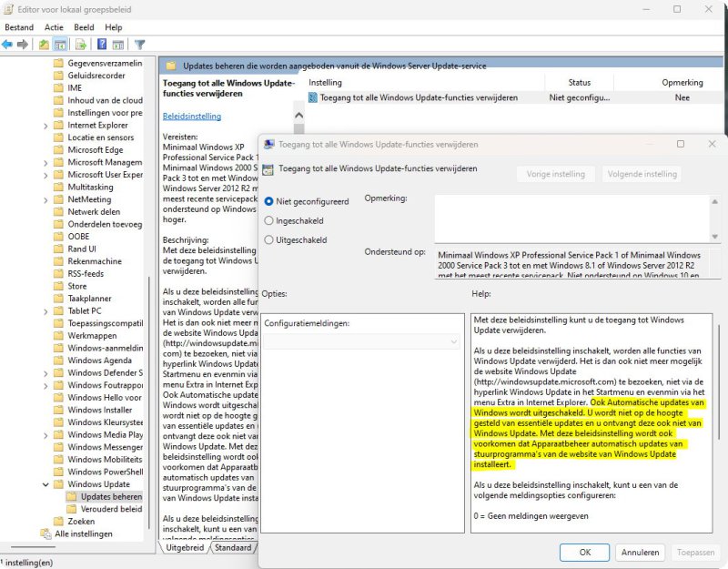Click the folder icon in the Updates beheren header

click(x=171, y=66)
